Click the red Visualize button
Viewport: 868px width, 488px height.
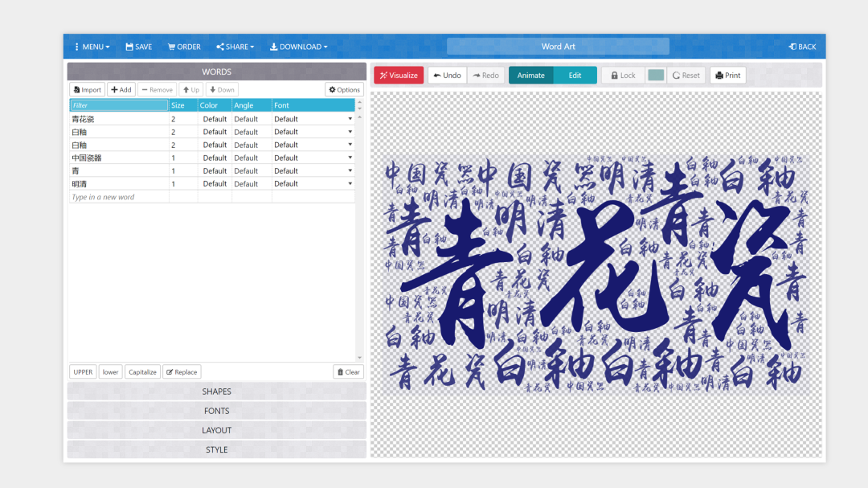pos(399,76)
